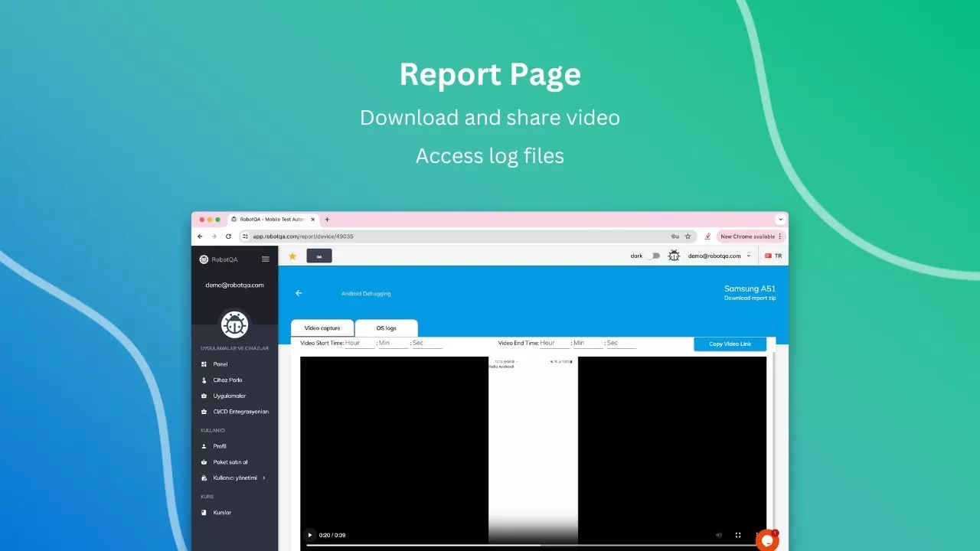Click the back arrow near Android Debugging

[299, 293]
